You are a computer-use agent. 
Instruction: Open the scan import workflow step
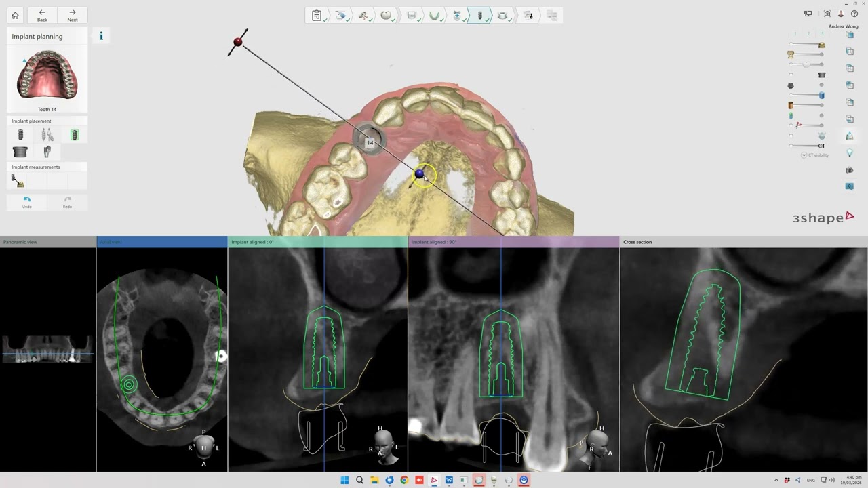[x=340, y=15]
